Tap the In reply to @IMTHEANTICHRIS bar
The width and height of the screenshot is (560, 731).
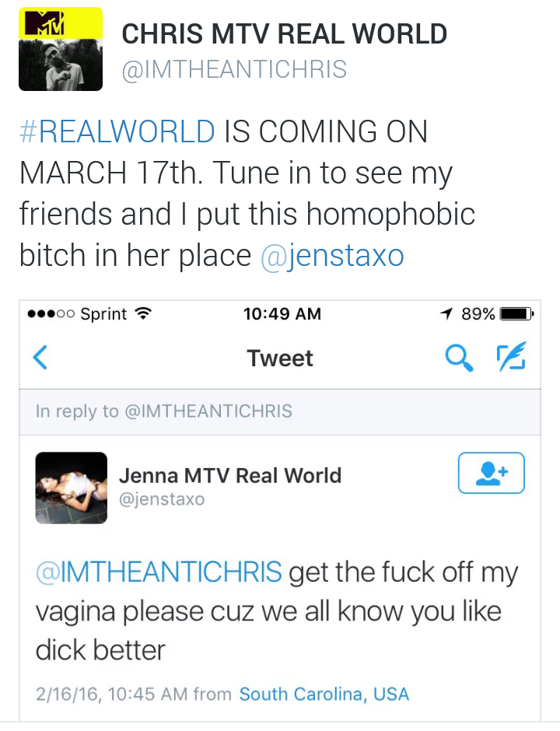coord(280,411)
